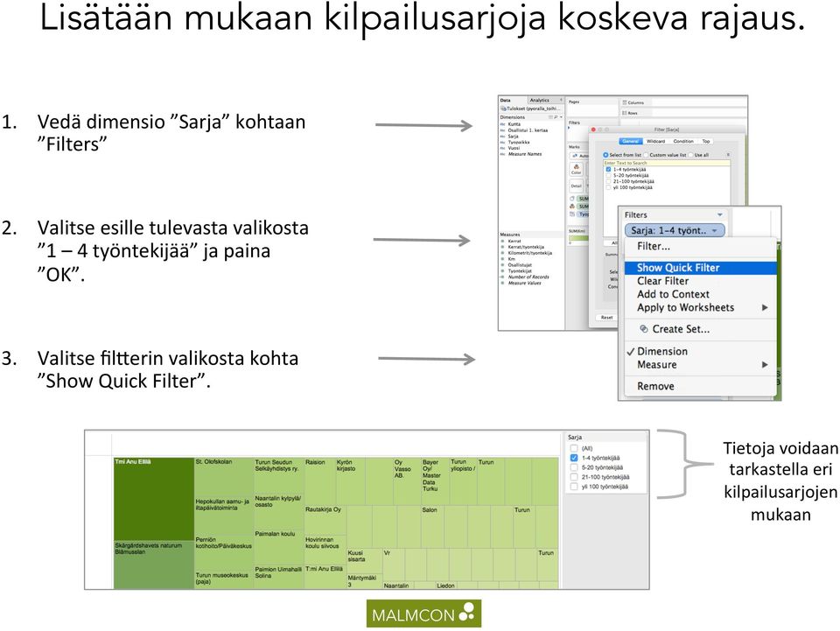Image resolution: width=840 pixels, height=631 pixels.
Task: Choose Dimension in context menu
Action: pos(701,352)
